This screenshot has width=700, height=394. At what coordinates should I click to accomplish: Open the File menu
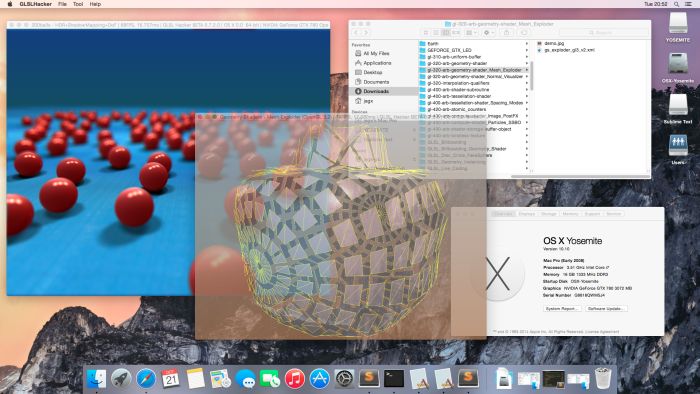click(62, 4)
